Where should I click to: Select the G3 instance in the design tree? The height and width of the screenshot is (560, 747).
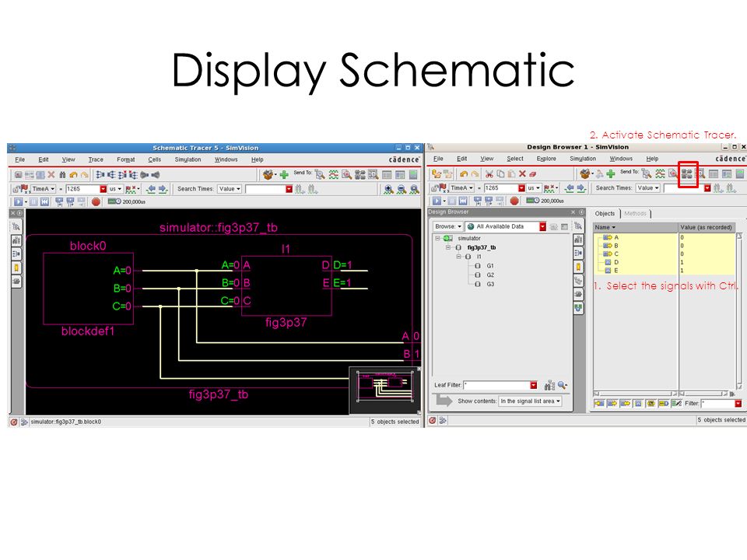490,285
